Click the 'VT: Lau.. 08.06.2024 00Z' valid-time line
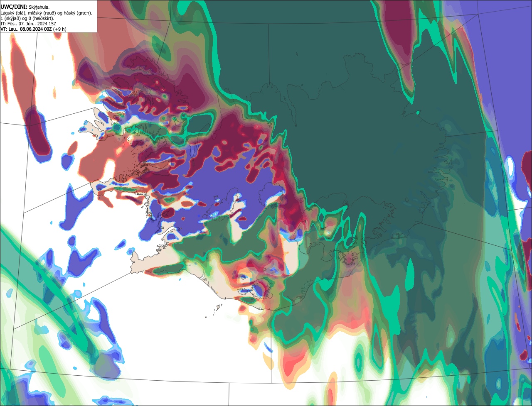Screen dimensions: 532x406 [x=33, y=29]
